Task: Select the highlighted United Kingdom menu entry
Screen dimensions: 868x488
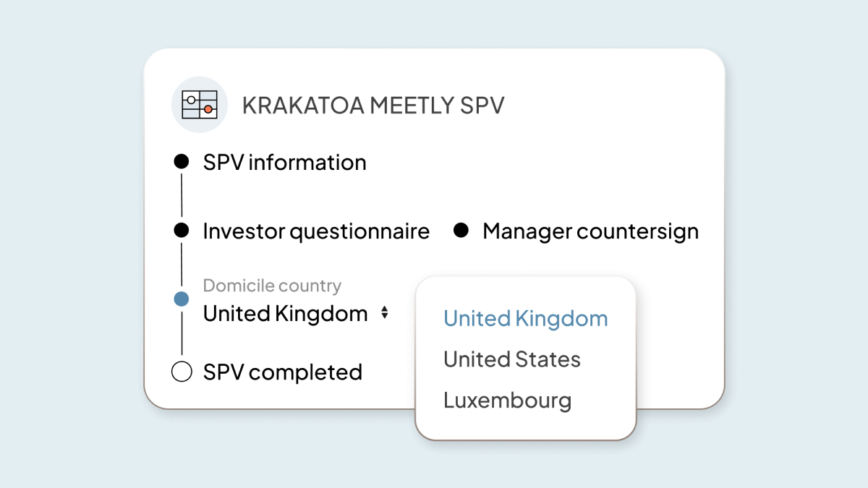Action: click(525, 318)
